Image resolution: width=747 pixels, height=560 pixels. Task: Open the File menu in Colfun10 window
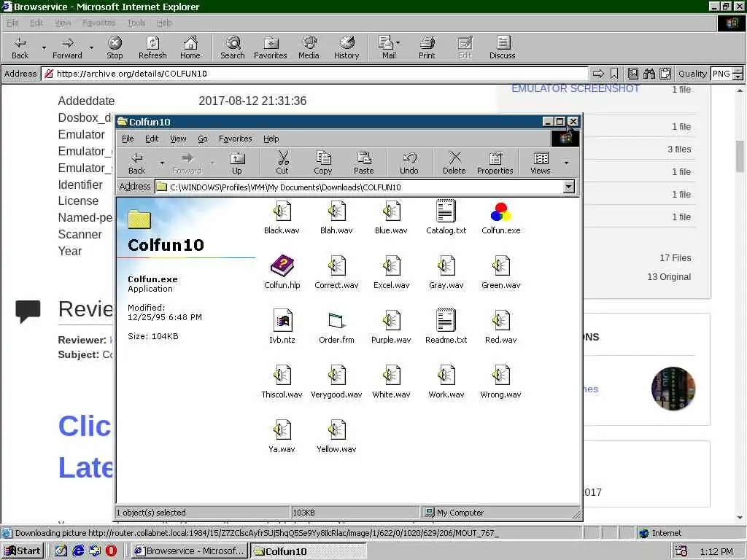[x=128, y=139]
